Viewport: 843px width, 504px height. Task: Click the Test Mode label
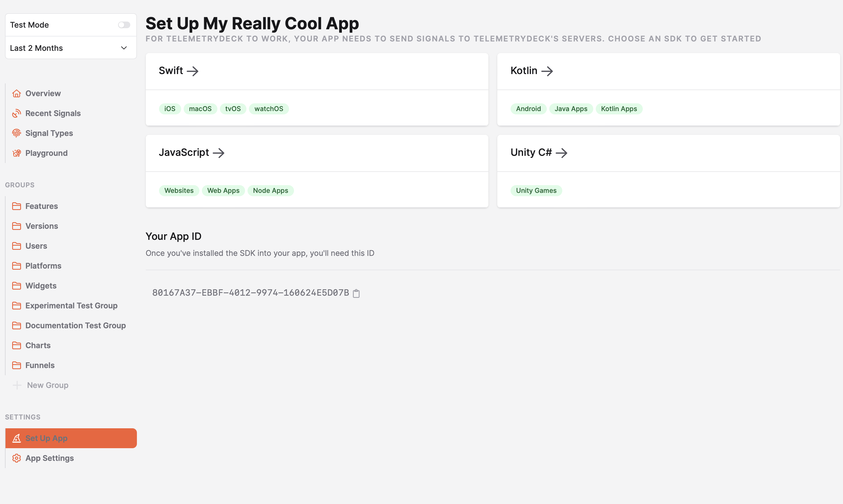pos(29,25)
